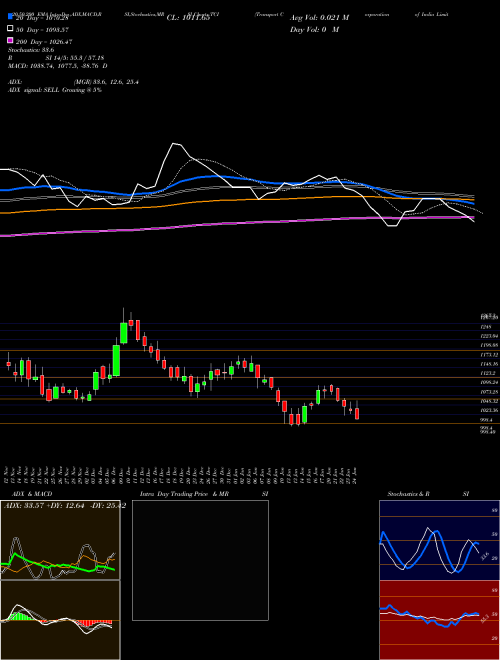The image size is (500, 660).
Task: Click the '1023.36' price axis label
Action: click(490, 410)
